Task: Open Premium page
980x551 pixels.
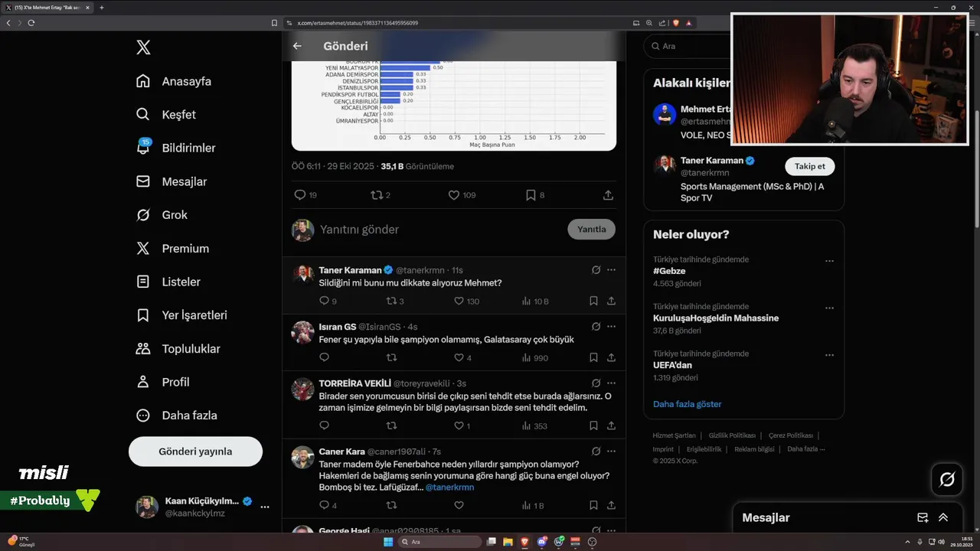Action: 172,249
